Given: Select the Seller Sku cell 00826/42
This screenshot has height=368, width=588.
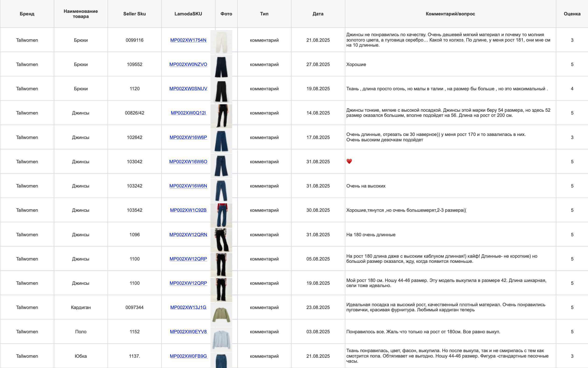Looking at the screenshot, I should pyautogui.click(x=135, y=113).
